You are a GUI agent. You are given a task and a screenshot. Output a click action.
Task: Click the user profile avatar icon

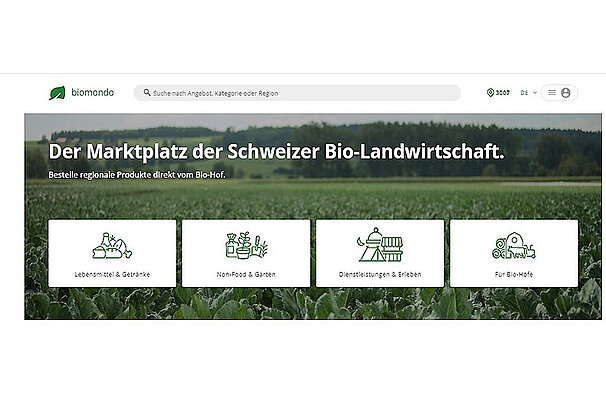(x=566, y=93)
